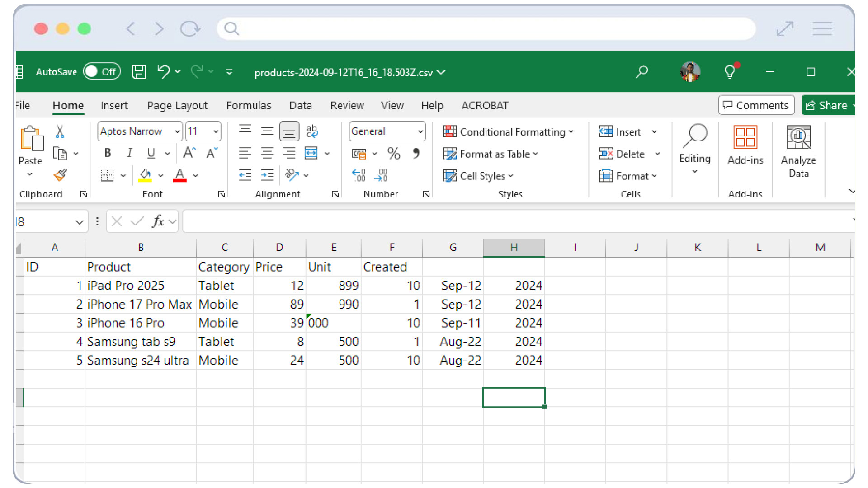Viewport: 868px width, 488px height.
Task: Click Format cells button
Action: pos(628,176)
